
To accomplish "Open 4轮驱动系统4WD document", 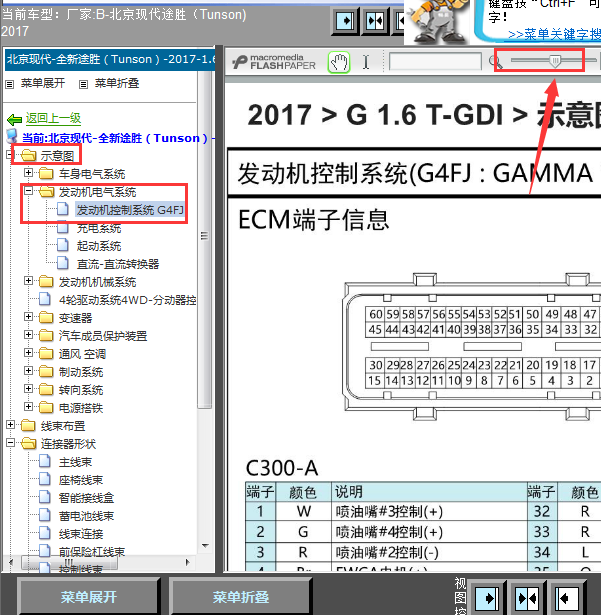I will click(127, 300).
